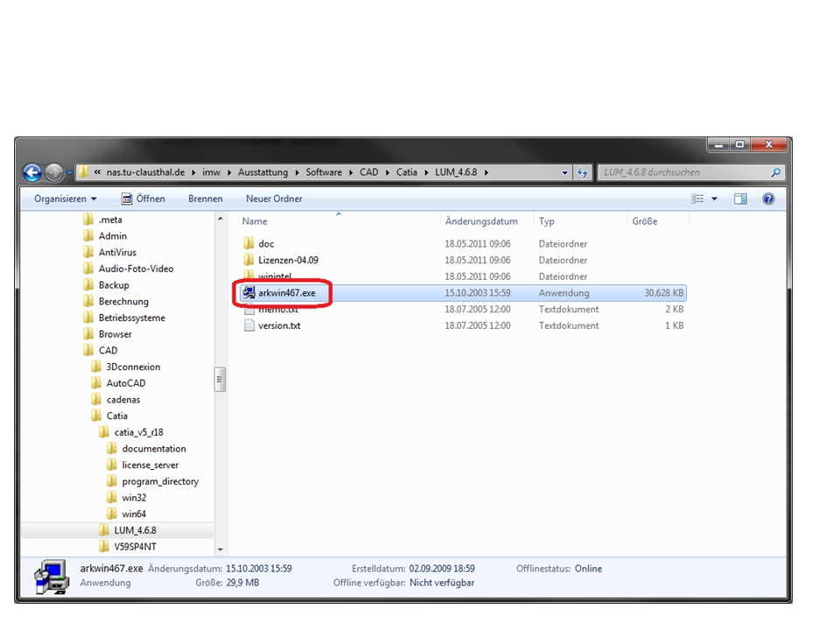840x630 pixels.
Task: Click the folder tree scrollbar thumb
Action: [220, 379]
